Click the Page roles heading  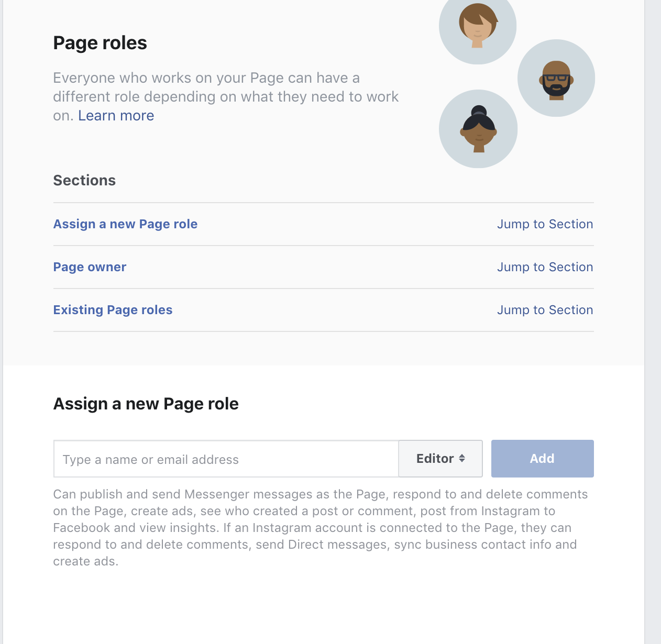[100, 43]
